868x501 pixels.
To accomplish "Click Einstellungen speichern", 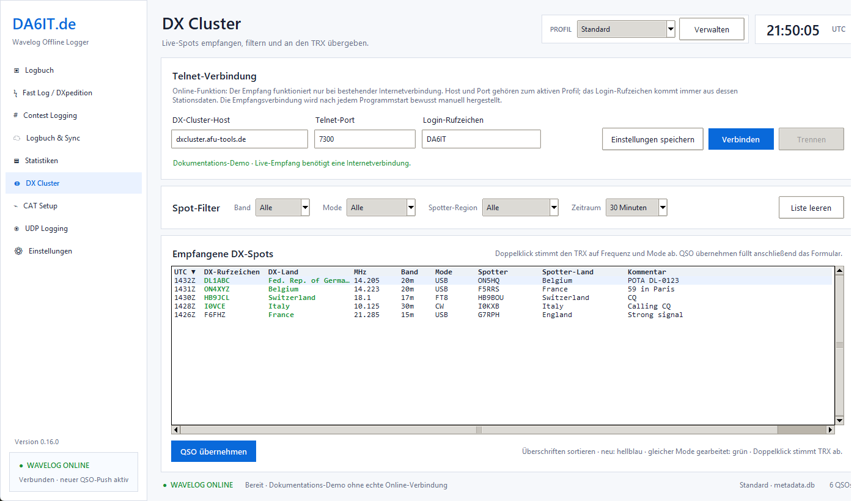I will click(653, 139).
